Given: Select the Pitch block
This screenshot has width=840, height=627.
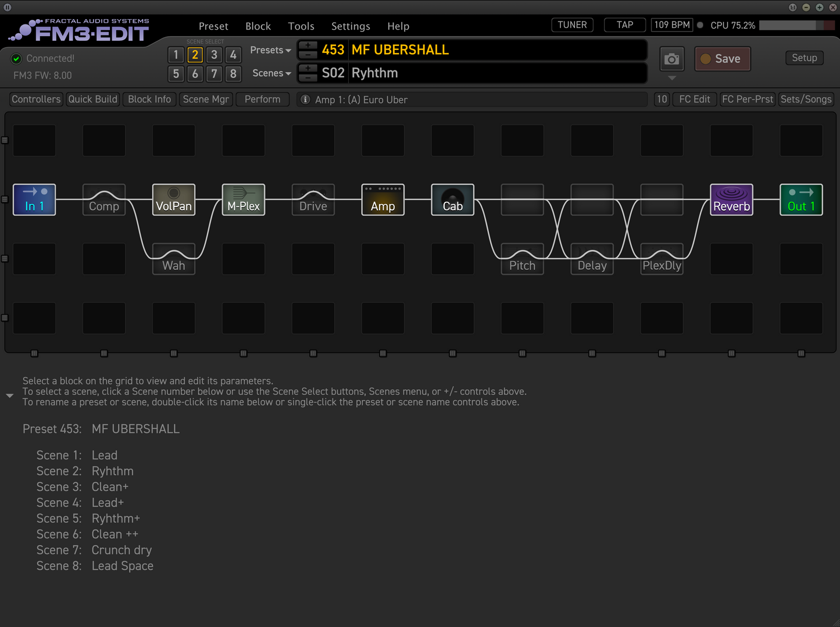Looking at the screenshot, I should [x=523, y=259].
